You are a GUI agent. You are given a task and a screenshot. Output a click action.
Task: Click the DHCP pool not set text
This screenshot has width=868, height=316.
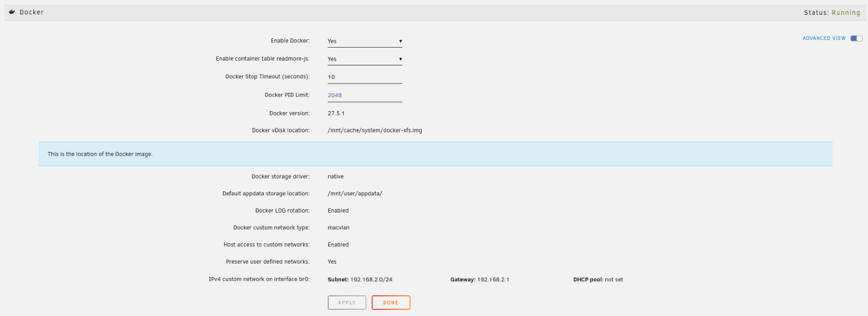point(598,280)
